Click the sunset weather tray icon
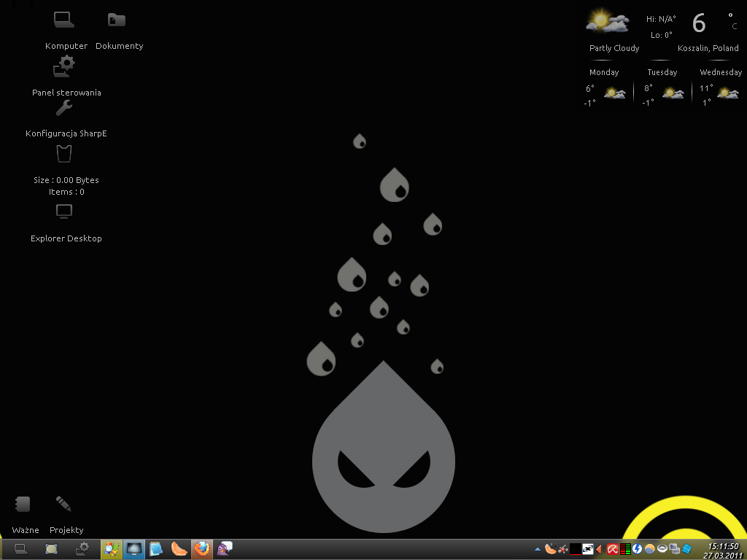 [x=650, y=549]
